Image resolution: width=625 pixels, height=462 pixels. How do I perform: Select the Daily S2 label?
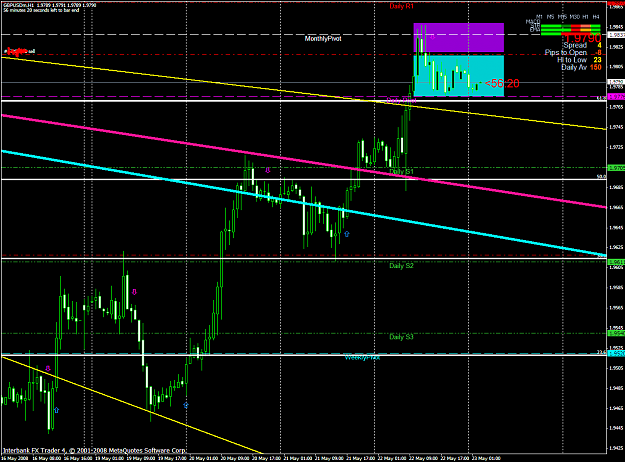click(x=401, y=265)
